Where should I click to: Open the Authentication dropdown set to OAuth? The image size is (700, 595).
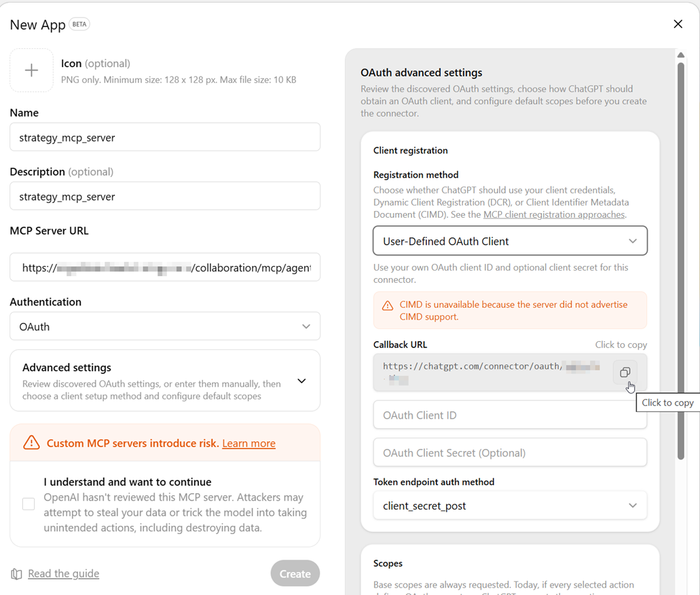(165, 326)
